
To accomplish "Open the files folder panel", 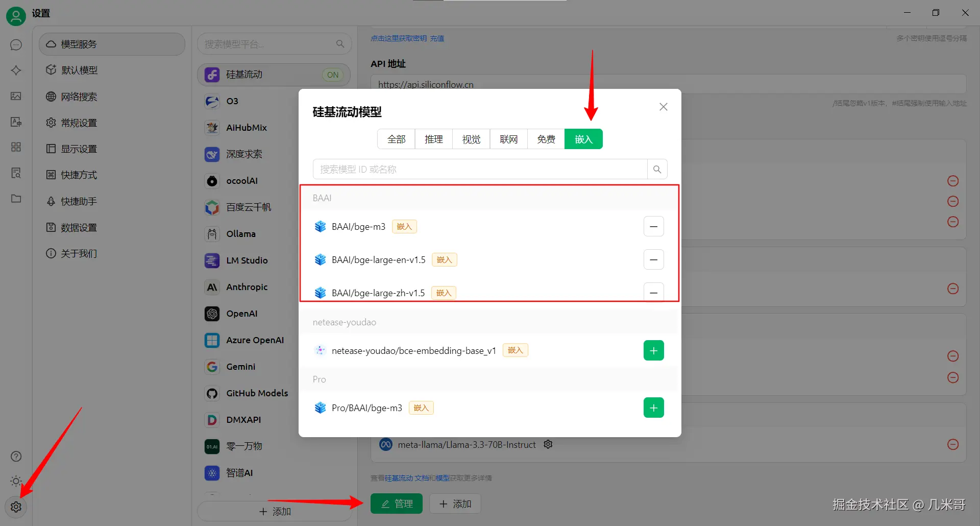I will coord(16,199).
